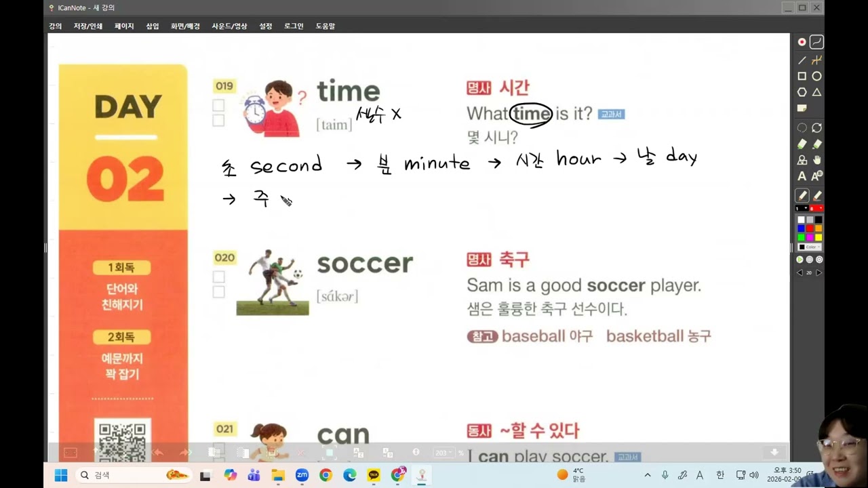The width and height of the screenshot is (868, 488).
Task: Click the rotate arrow tool
Action: [x=816, y=128]
